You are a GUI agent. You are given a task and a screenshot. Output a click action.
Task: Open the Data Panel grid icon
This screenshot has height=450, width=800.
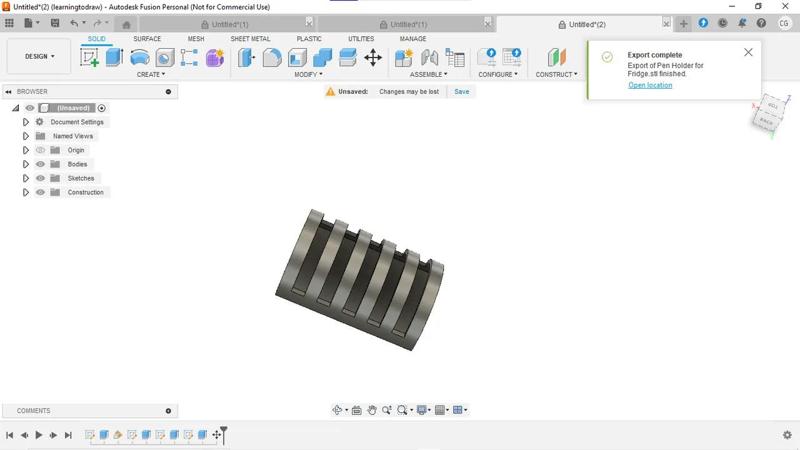[x=9, y=23]
